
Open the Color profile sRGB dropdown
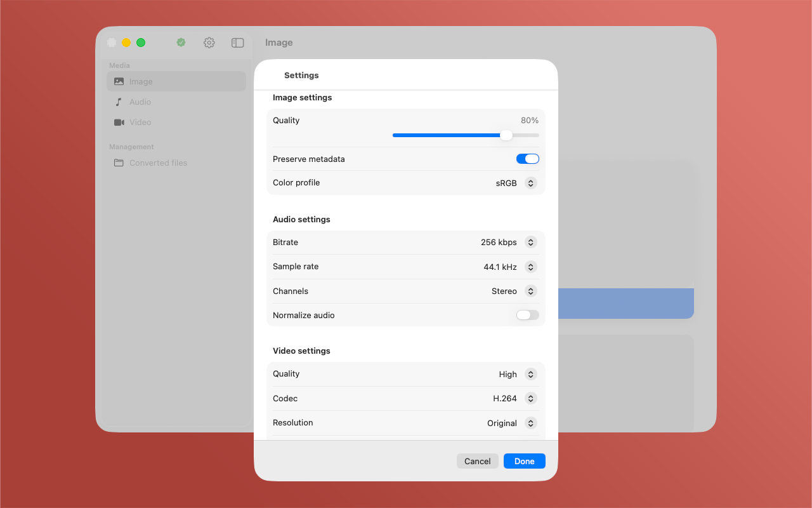point(516,183)
